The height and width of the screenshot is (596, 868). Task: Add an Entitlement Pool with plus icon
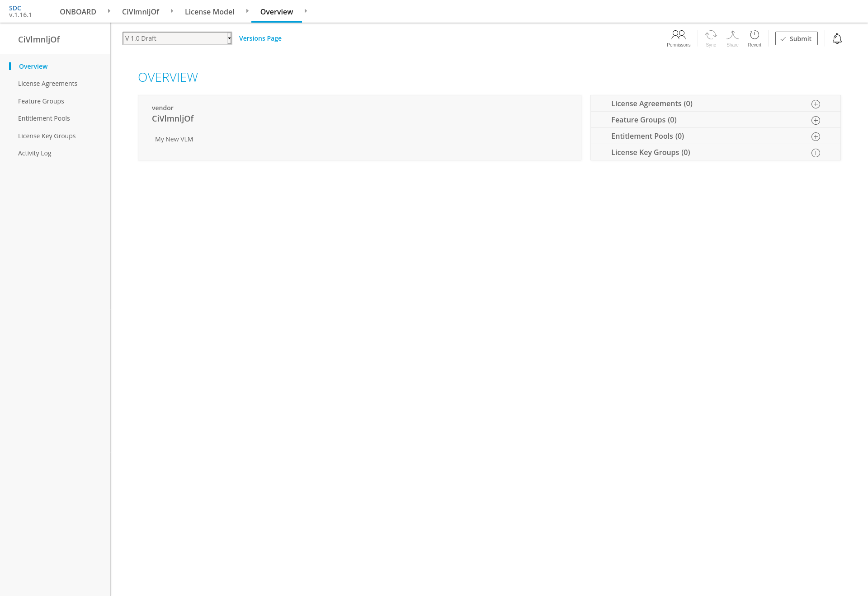tap(816, 137)
